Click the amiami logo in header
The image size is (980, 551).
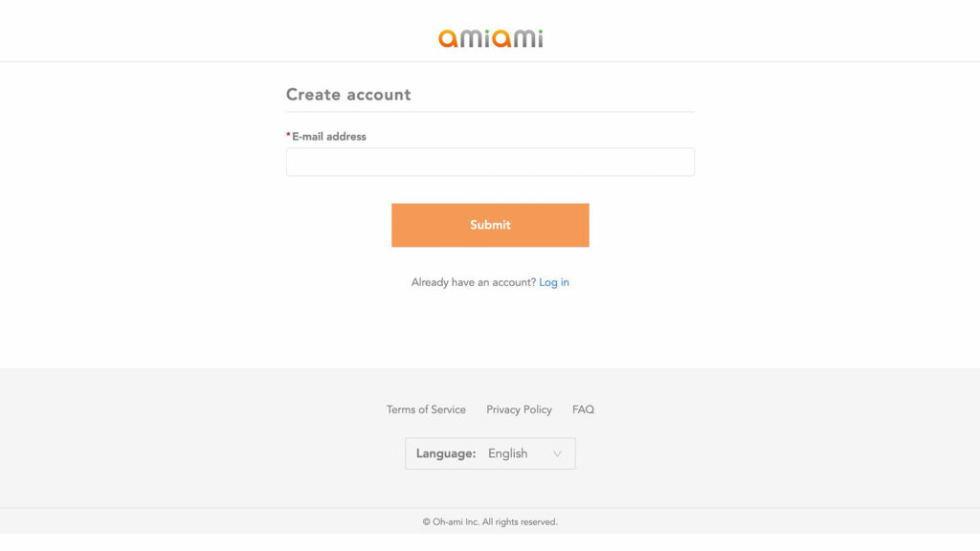pyautogui.click(x=490, y=38)
